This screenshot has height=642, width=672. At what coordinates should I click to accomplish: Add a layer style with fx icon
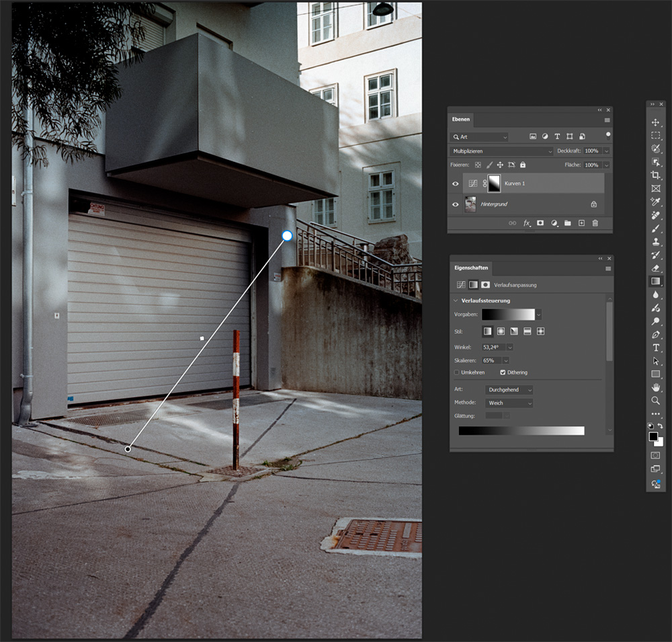click(x=526, y=223)
